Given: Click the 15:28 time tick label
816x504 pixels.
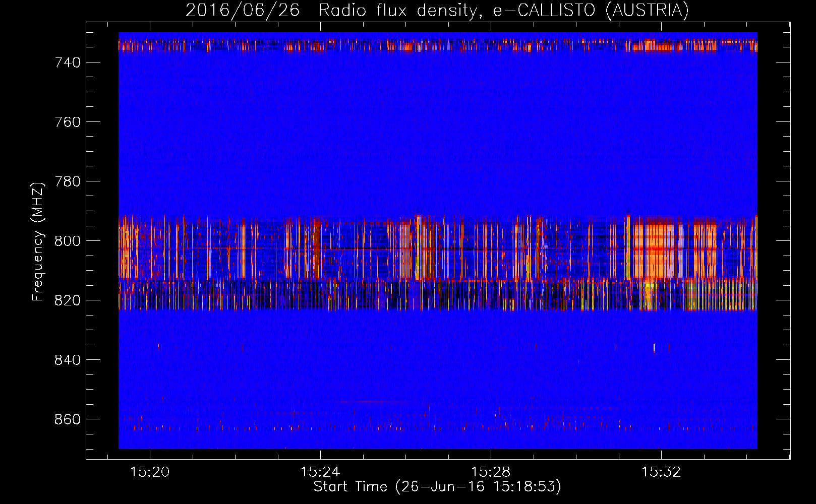Looking at the screenshot, I should pos(491,472).
